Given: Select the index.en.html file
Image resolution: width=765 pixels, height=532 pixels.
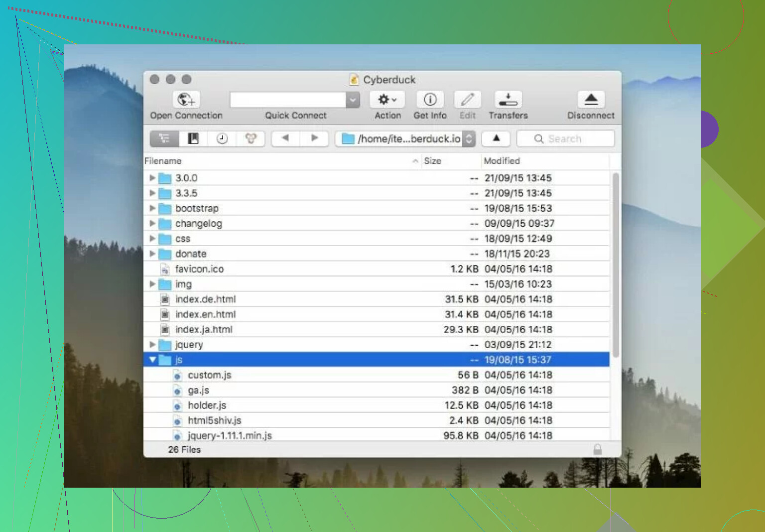Looking at the screenshot, I should tap(205, 314).
